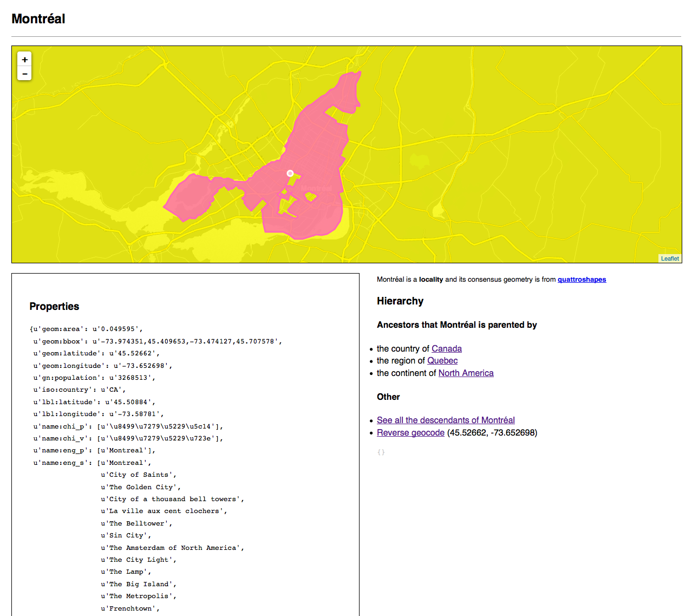692x616 pixels.
Task: Select the geom:area value 0.049595
Action: (x=117, y=329)
